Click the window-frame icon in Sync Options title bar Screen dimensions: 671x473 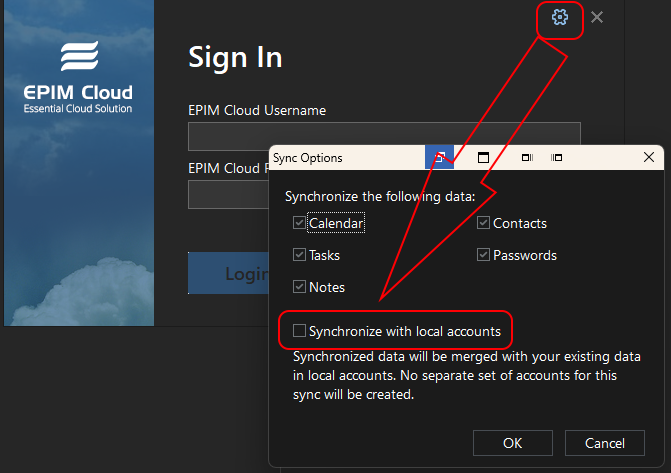pyautogui.click(x=483, y=158)
